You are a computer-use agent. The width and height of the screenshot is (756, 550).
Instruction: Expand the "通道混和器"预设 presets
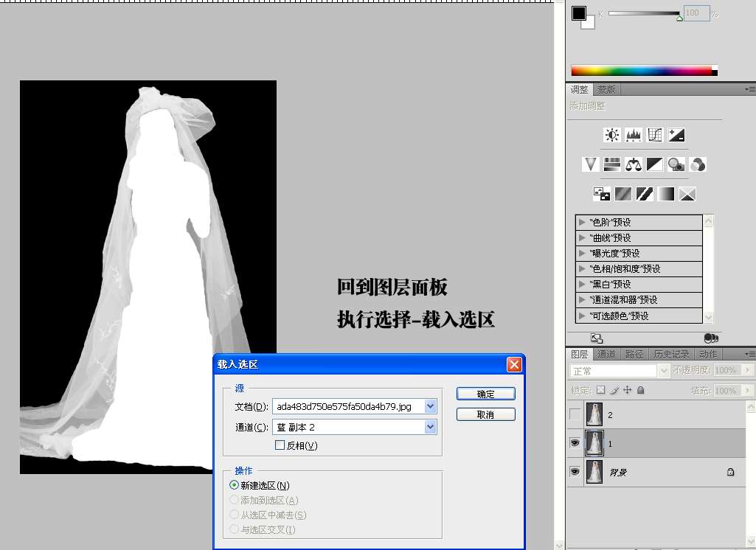click(581, 299)
